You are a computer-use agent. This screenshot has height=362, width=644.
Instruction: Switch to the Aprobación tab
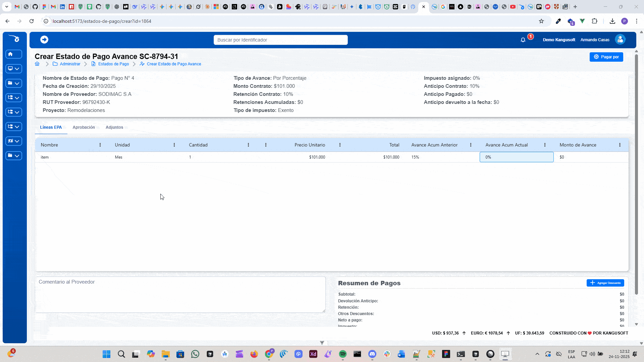coord(84,127)
